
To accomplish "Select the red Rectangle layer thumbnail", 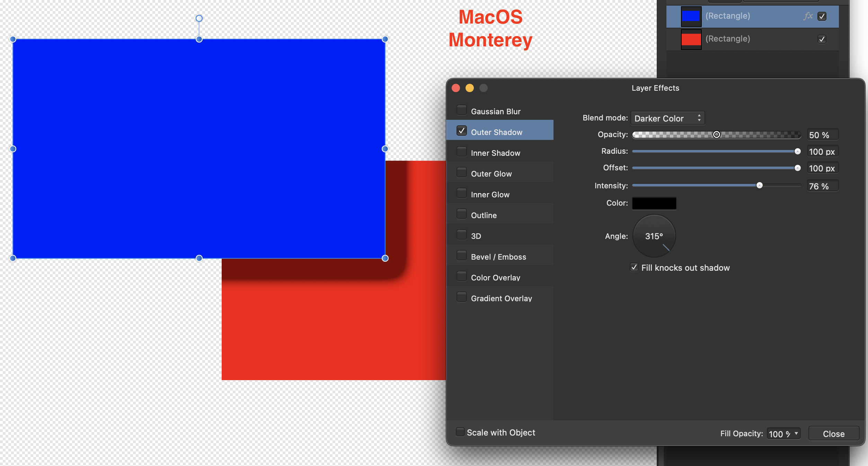I will pyautogui.click(x=690, y=39).
